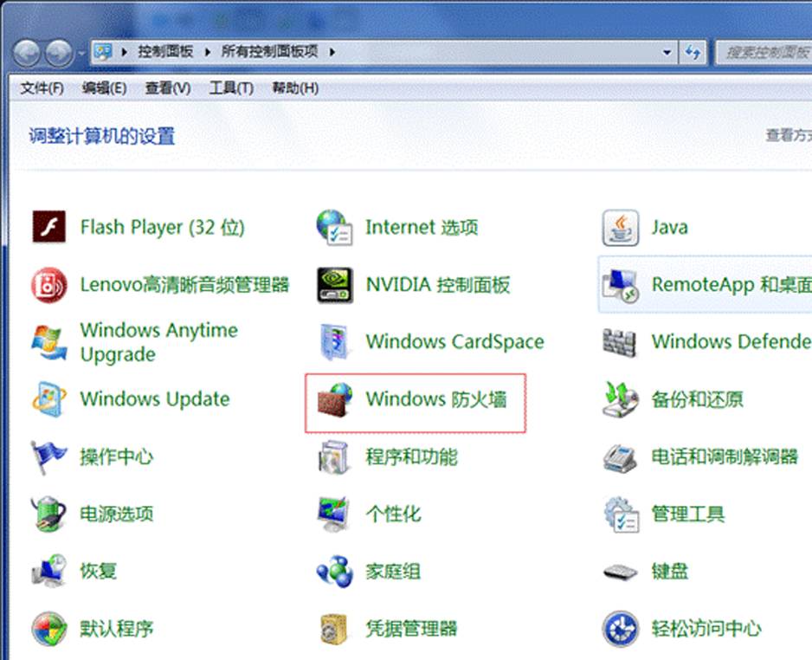Image resolution: width=812 pixels, height=660 pixels.
Task: Open the 查看(V) menu
Action: (x=168, y=88)
